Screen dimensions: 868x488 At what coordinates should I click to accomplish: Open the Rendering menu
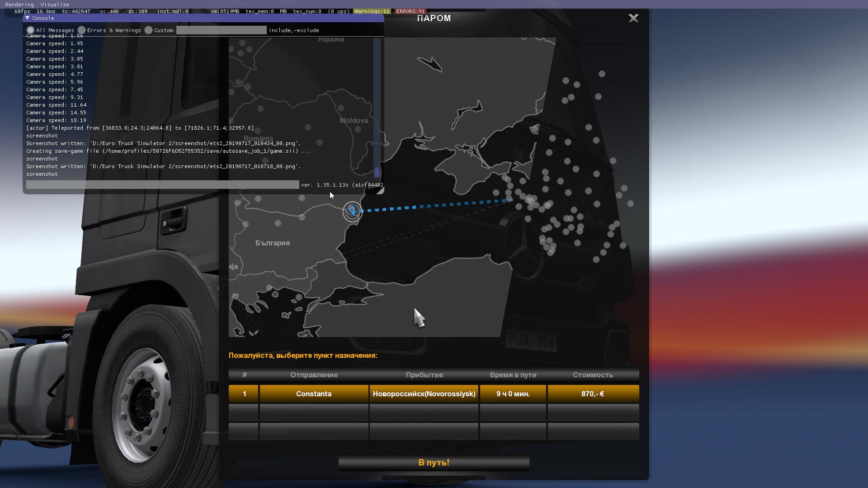[x=19, y=5]
